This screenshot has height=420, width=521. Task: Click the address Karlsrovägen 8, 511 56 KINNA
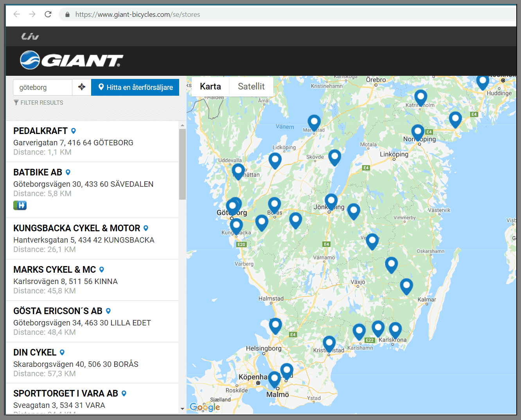[65, 281]
